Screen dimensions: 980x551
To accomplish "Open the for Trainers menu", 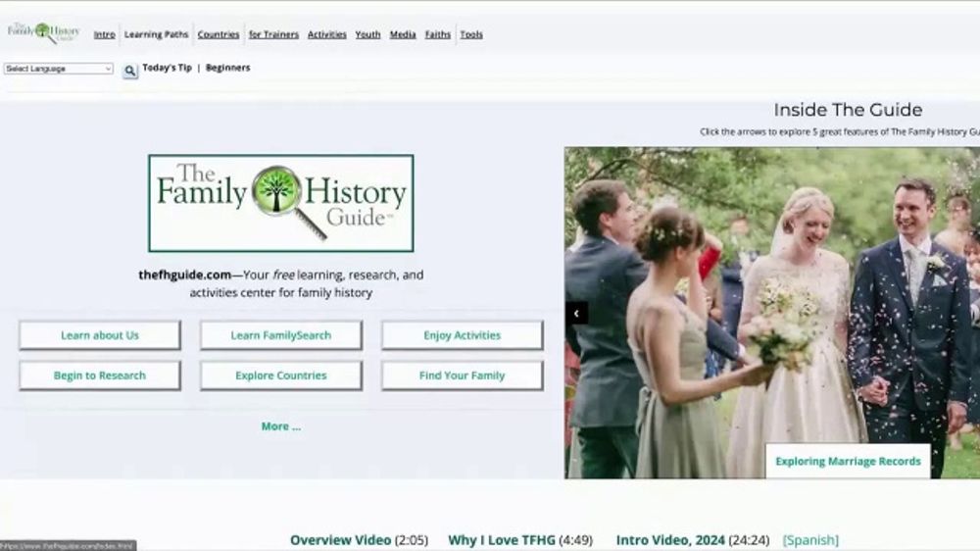I will pyautogui.click(x=273, y=34).
